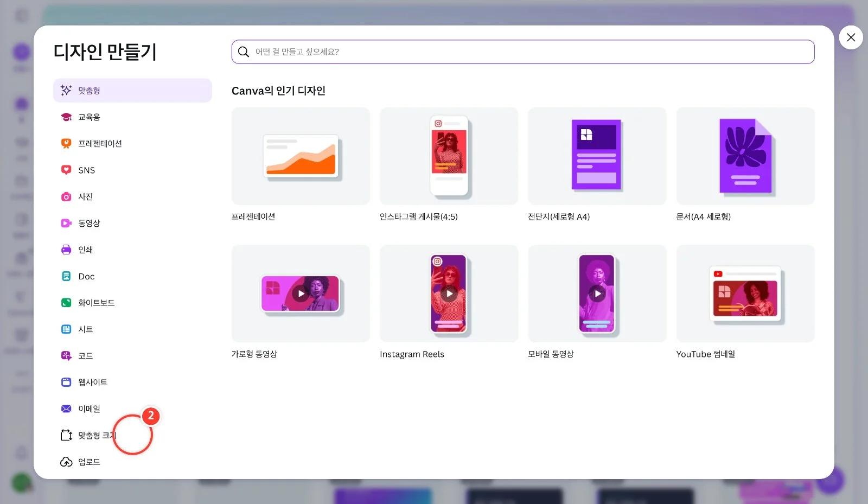Open the 인스타그램 게시물(4:5) thumbnail

(x=449, y=156)
